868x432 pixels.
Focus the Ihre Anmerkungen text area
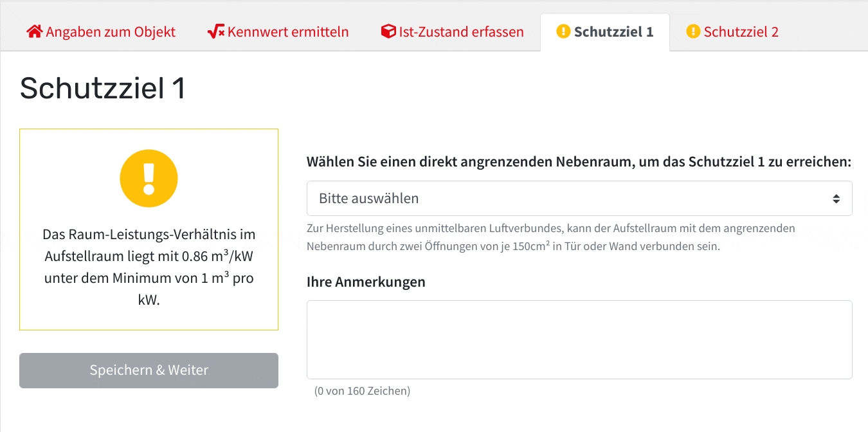tap(579, 339)
